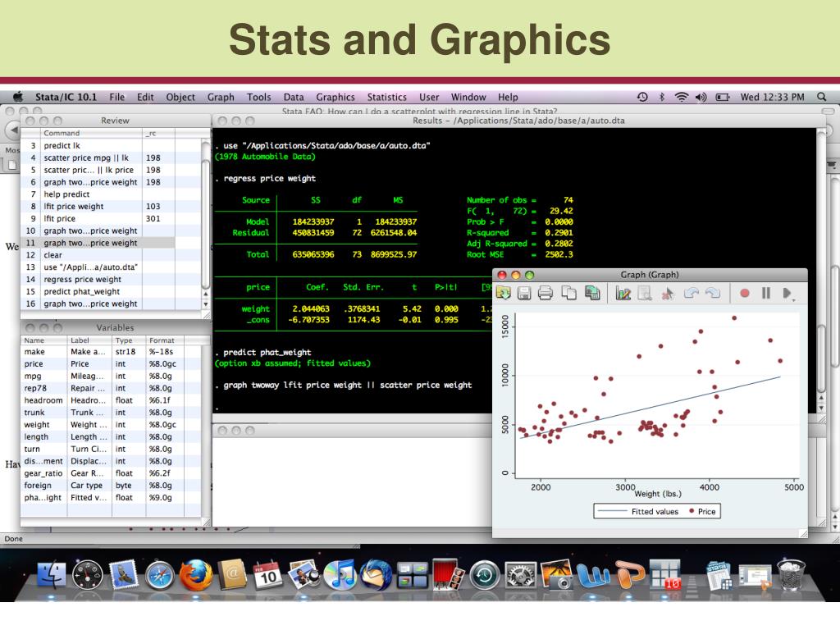840x630 pixels.
Task: Open the File menu
Action: [116, 97]
